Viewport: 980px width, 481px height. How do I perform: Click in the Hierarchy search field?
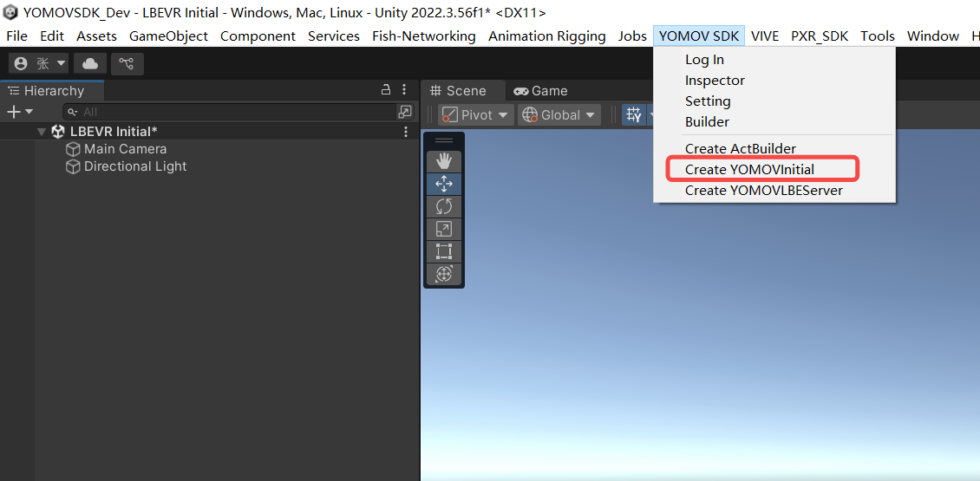[x=230, y=112]
